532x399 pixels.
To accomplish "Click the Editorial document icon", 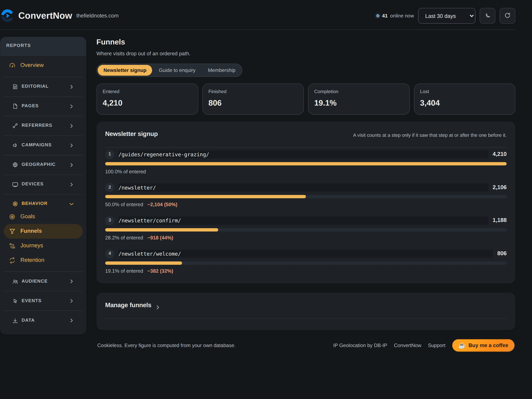I will point(15,86).
